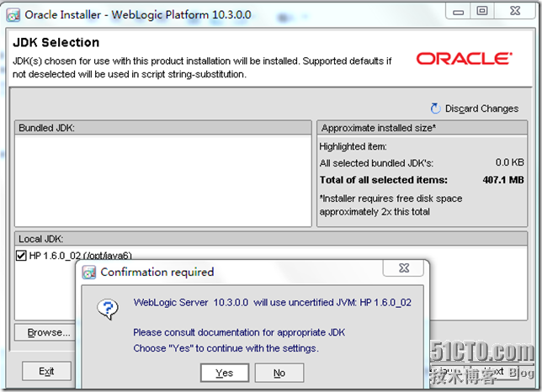Click the question mark dialog icon

tap(108, 309)
